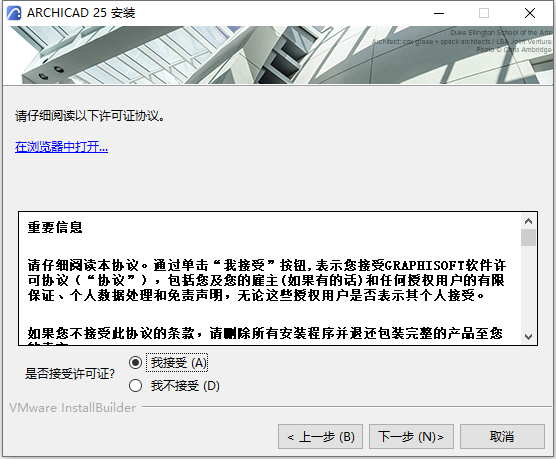This screenshot has width=556, height=459.
Task: Click the 上一步 (B) button
Action: coord(320,437)
